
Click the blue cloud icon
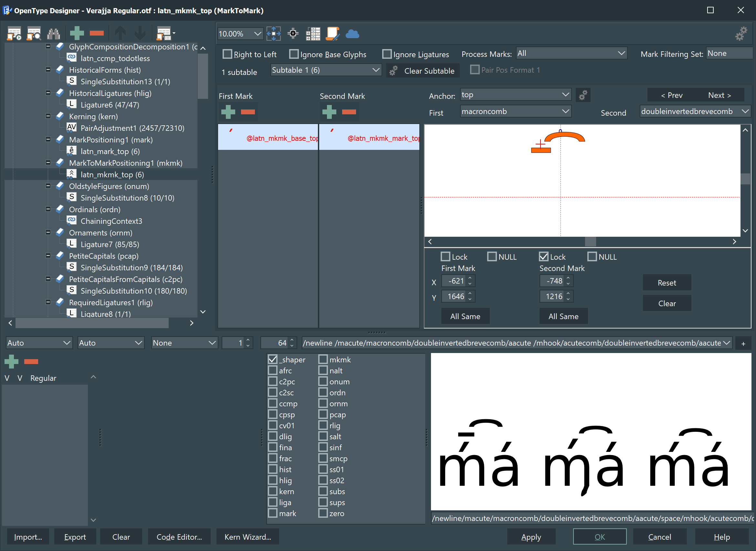tap(352, 34)
